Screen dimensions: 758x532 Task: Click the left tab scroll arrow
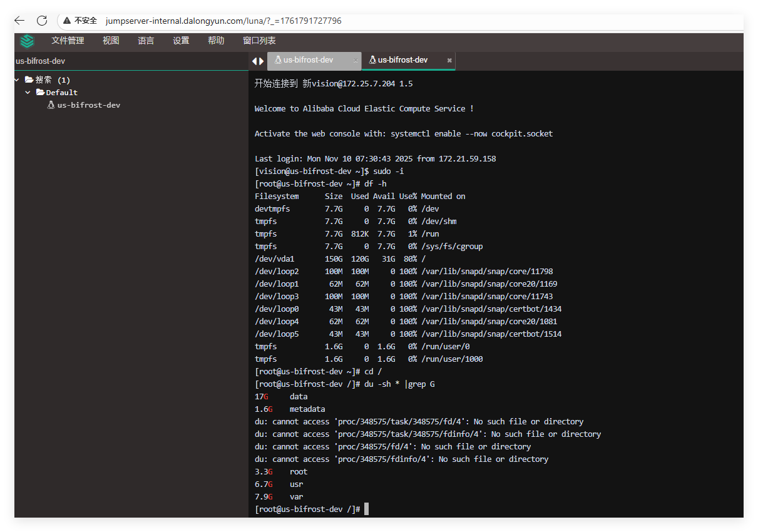click(x=254, y=61)
